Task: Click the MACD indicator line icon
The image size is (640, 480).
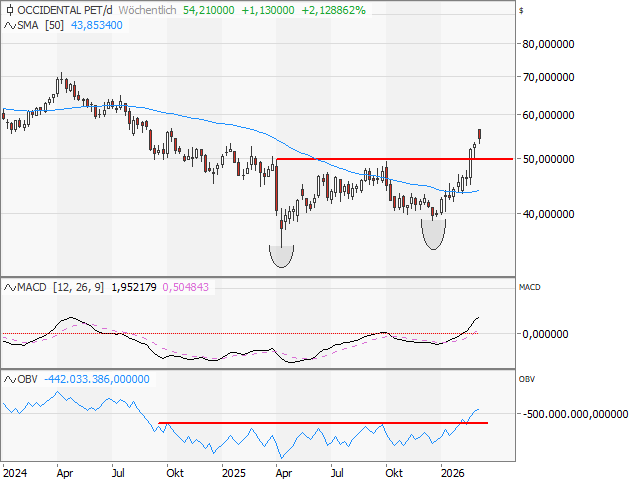Action: pyautogui.click(x=9, y=287)
